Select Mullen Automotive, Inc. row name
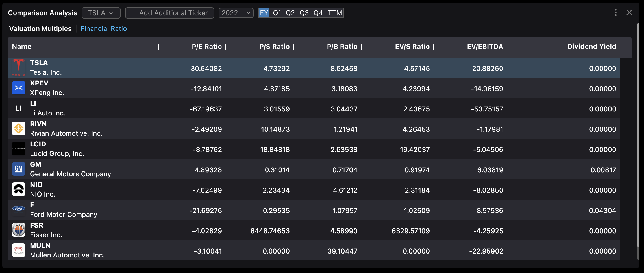This screenshot has height=273, width=644. pyautogui.click(x=67, y=255)
